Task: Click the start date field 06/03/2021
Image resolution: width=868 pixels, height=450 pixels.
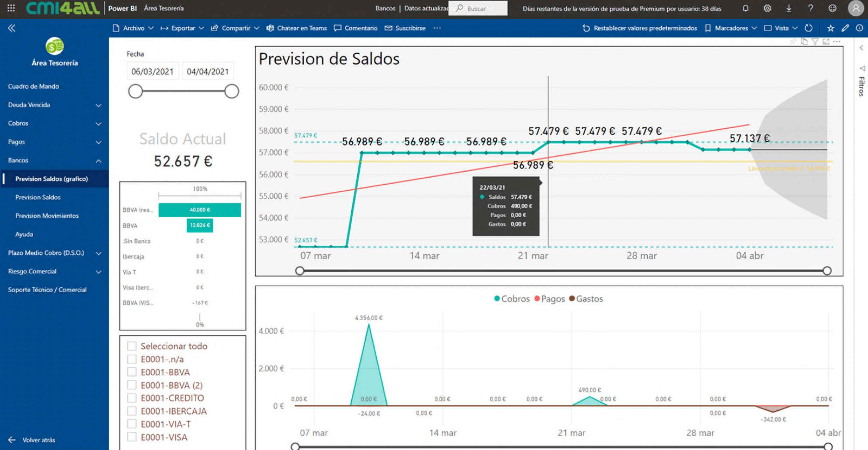Action: click(x=152, y=71)
